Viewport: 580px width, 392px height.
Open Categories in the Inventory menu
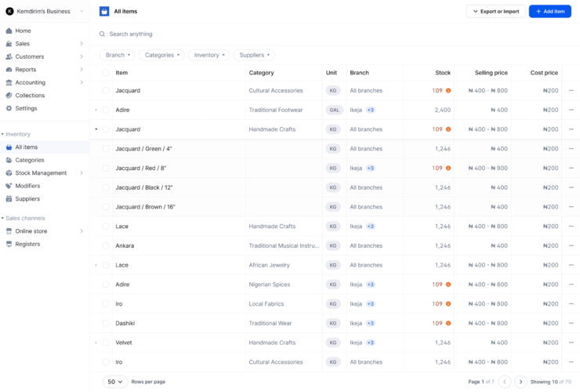coord(30,160)
